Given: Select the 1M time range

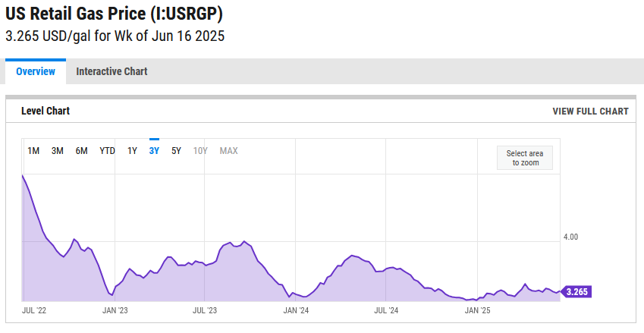Looking at the screenshot, I should pyautogui.click(x=33, y=151).
